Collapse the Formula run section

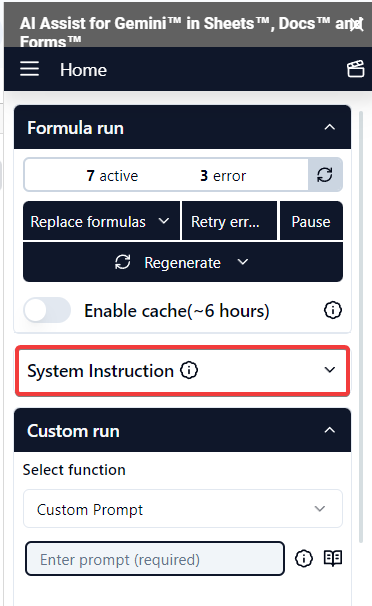(330, 127)
